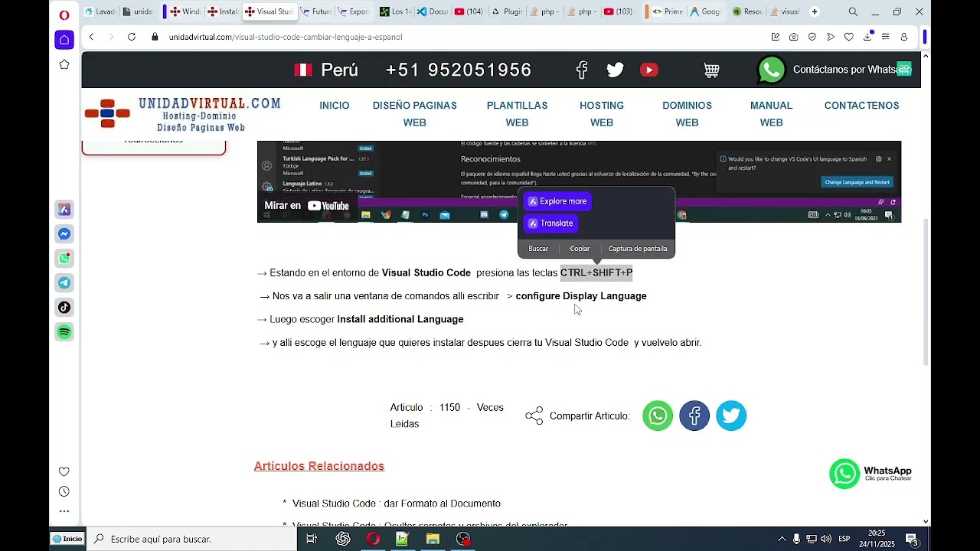This screenshot has width=980, height=551.
Task: Open ChatGPT app from the taskbar
Action: 343,539
